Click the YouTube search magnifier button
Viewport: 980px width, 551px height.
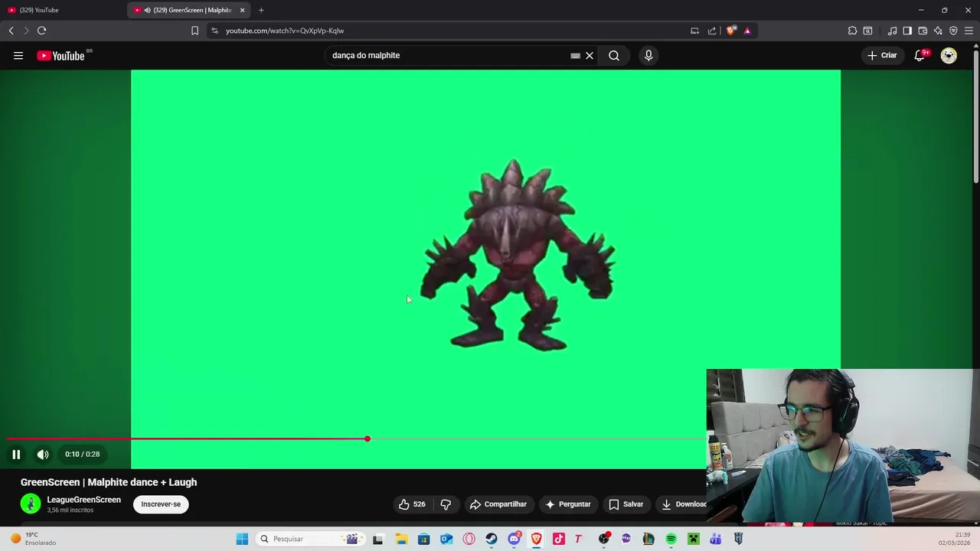tap(614, 55)
